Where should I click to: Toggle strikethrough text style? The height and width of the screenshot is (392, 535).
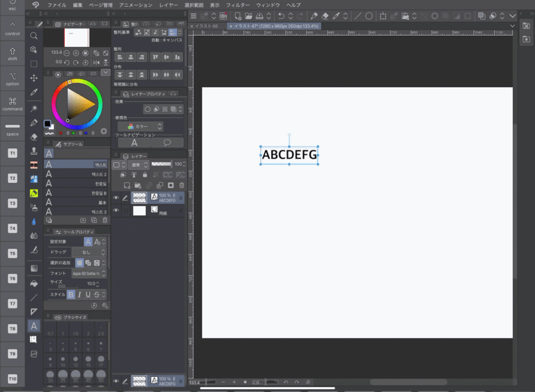(96, 294)
